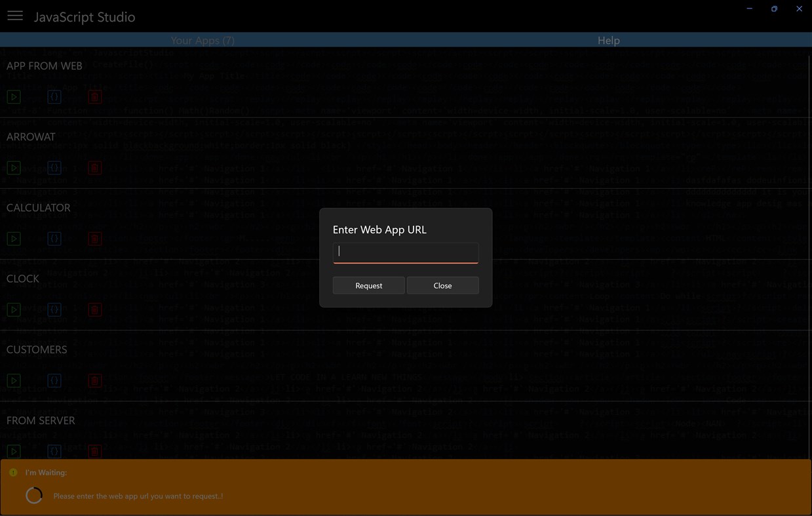Open the hamburger navigation menu

pyautogui.click(x=15, y=16)
